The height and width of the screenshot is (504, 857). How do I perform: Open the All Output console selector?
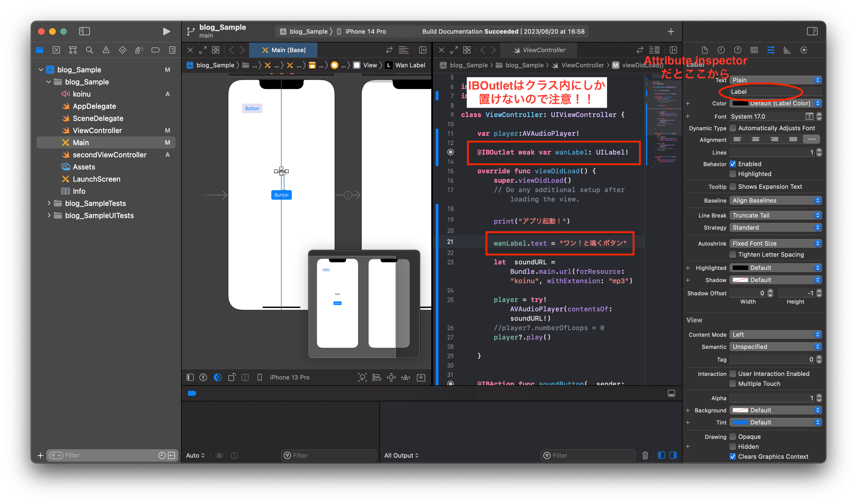click(x=402, y=455)
